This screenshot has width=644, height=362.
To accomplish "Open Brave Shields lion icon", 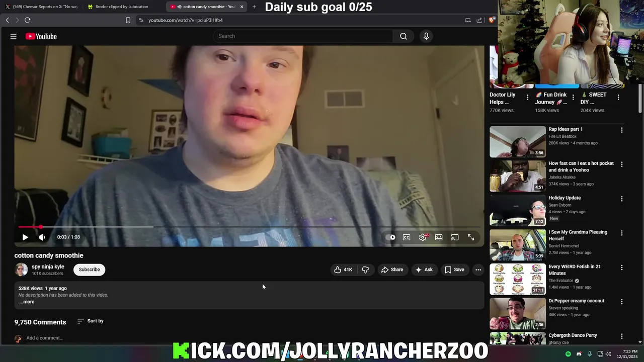I will pos(492,20).
